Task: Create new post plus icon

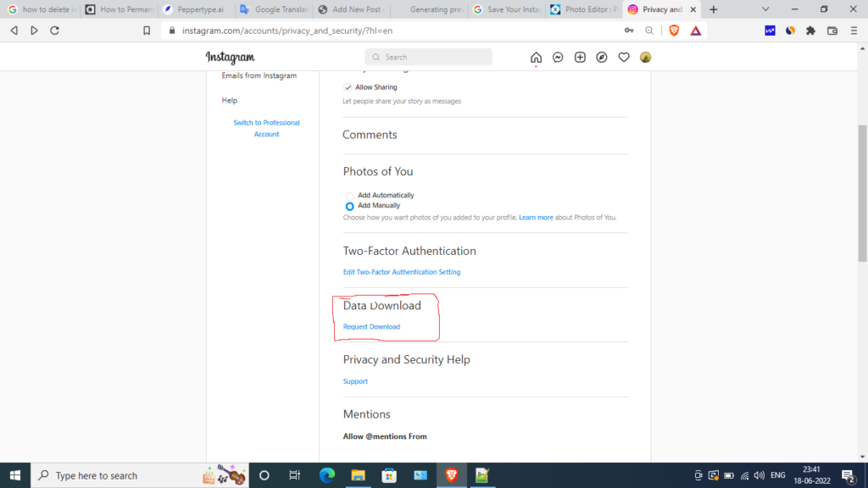Action: pyautogui.click(x=580, y=57)
